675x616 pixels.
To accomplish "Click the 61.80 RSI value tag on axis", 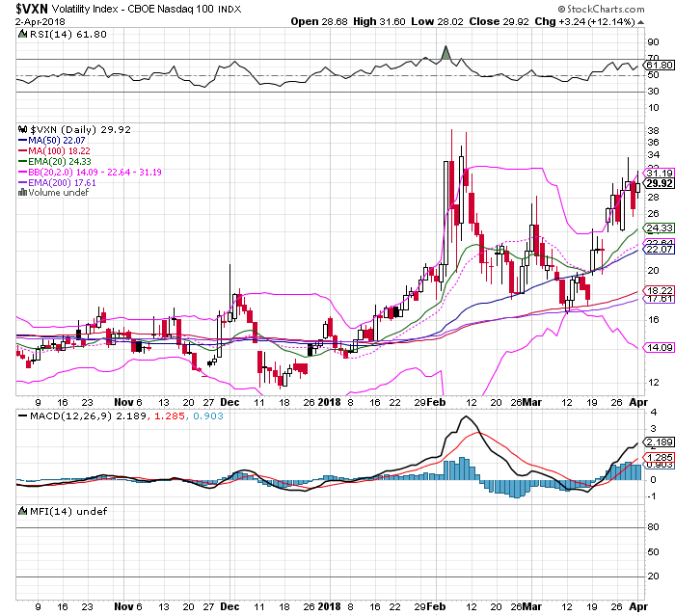I will pos(659,65).
